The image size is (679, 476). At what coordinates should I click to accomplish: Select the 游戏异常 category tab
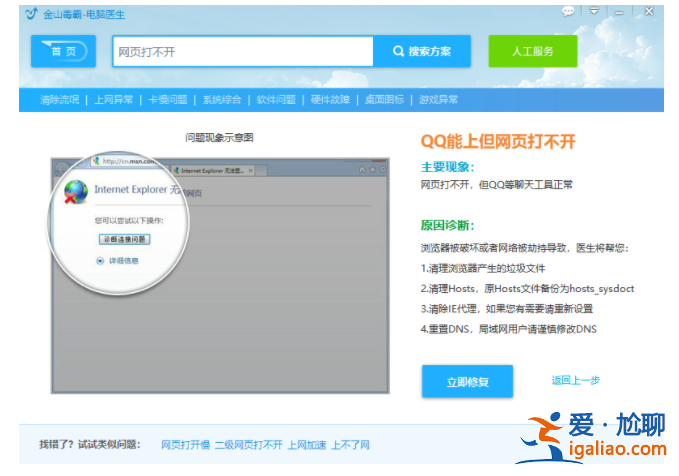click(438, 100)
